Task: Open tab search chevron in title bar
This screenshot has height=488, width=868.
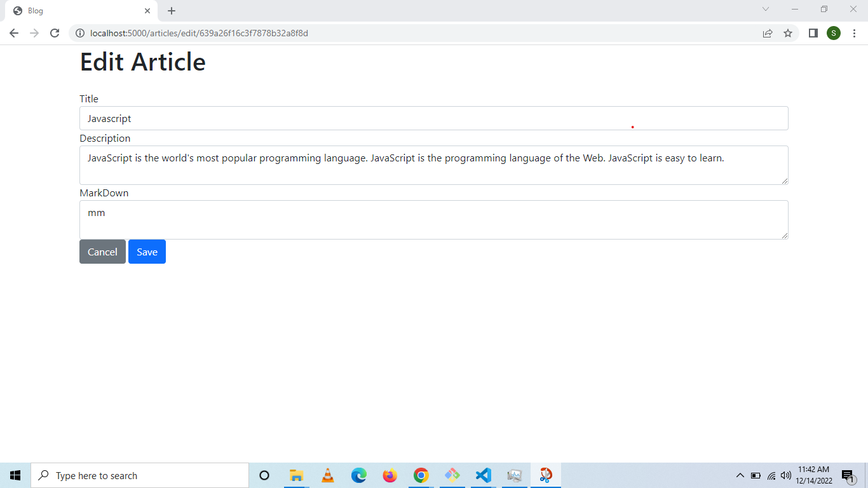Action: pos(766,9)
